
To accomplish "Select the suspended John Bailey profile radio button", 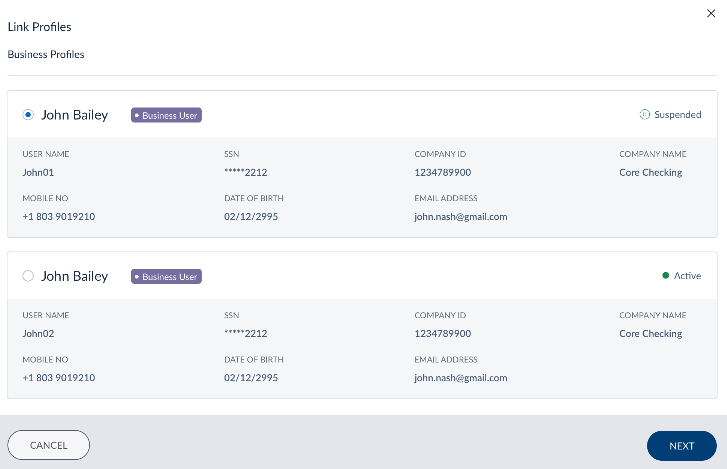I will pos(28,115).
